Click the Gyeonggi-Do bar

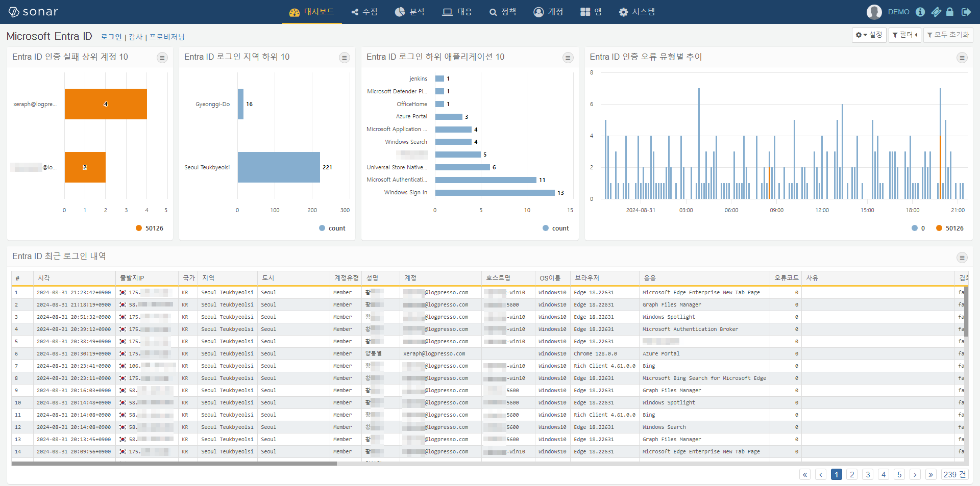pos(240,104)
